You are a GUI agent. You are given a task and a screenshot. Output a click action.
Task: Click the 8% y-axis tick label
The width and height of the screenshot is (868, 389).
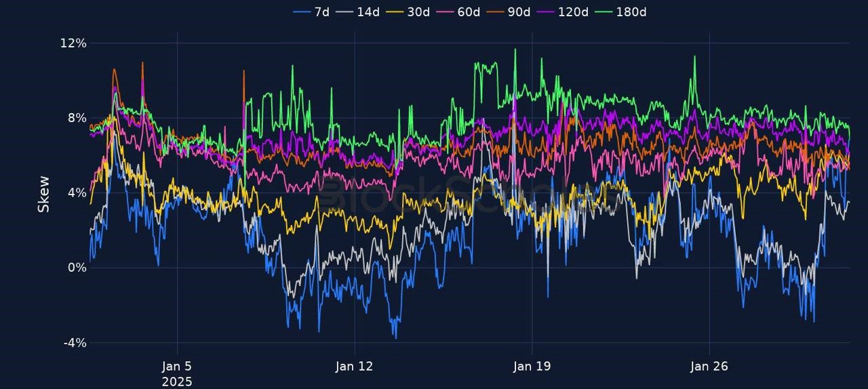[x=77, y=118]
